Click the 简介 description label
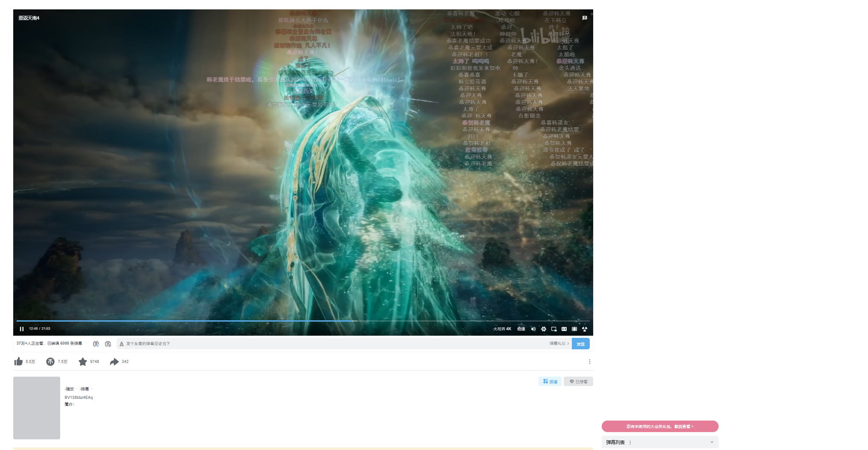Image resolution: width=868 pixels, height=450 pixels. point(70,404)
